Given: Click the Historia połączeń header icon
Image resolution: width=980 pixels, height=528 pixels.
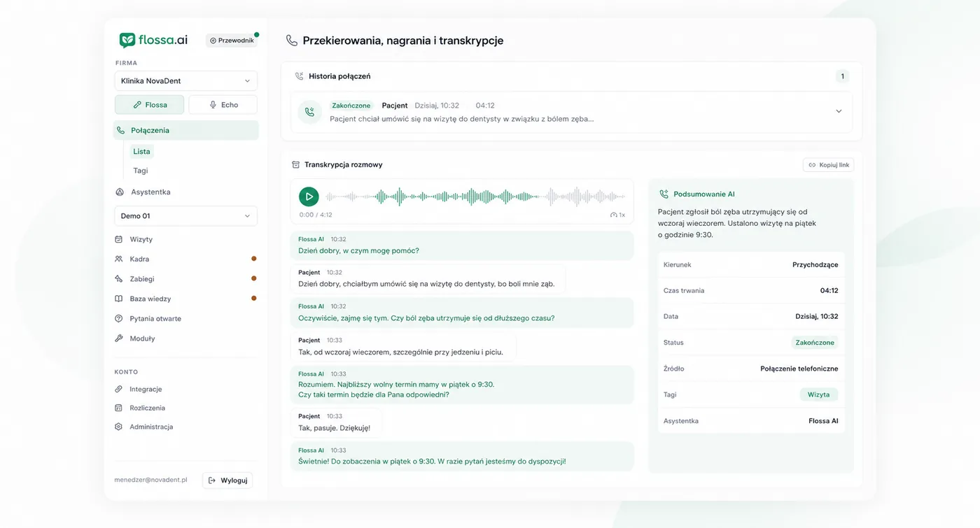Looking at the screenshot, I should [300, 76].
